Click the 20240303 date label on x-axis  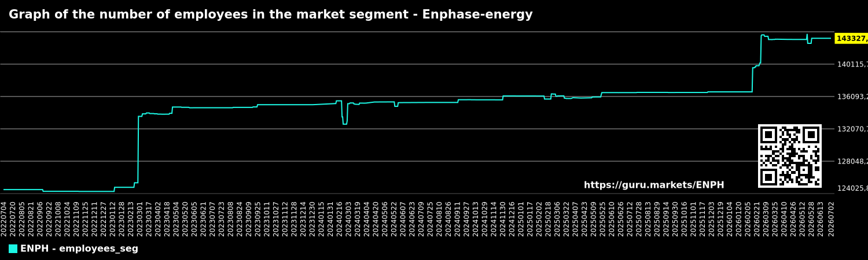click(x=349, y=218)
